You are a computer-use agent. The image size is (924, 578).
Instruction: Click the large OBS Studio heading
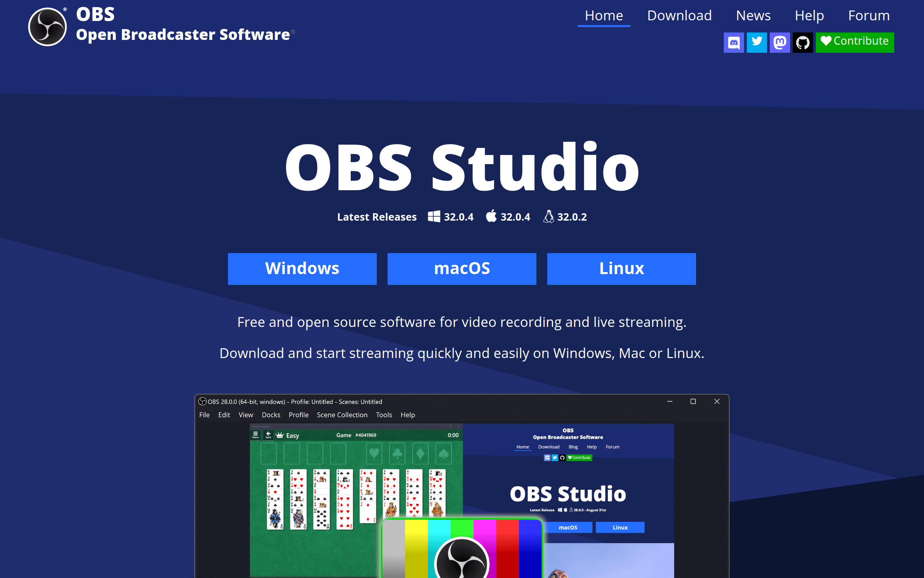point(462,167)
